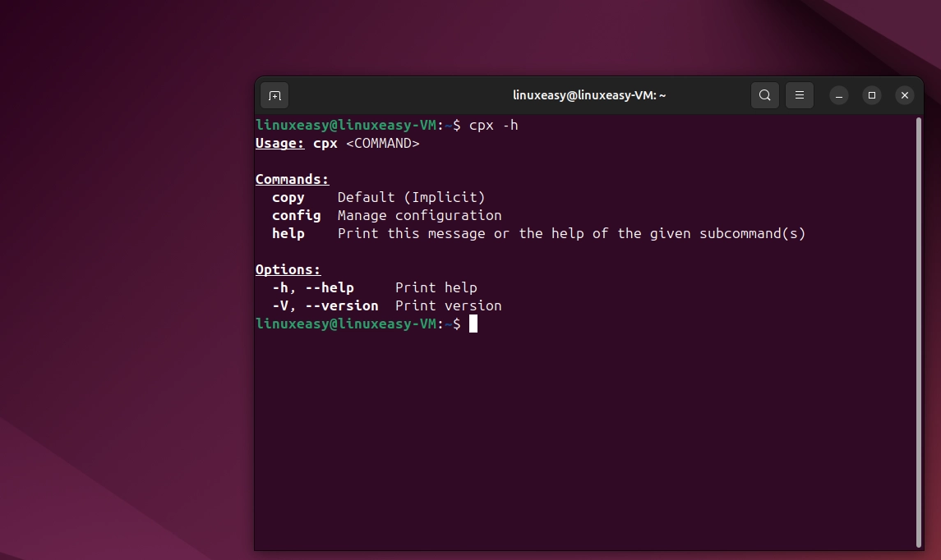Click the Commands: section heading

[x=292, y=179]
